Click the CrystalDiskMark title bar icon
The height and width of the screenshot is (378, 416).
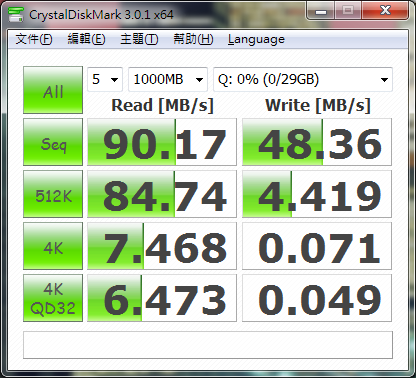click(x=16, y=15)
